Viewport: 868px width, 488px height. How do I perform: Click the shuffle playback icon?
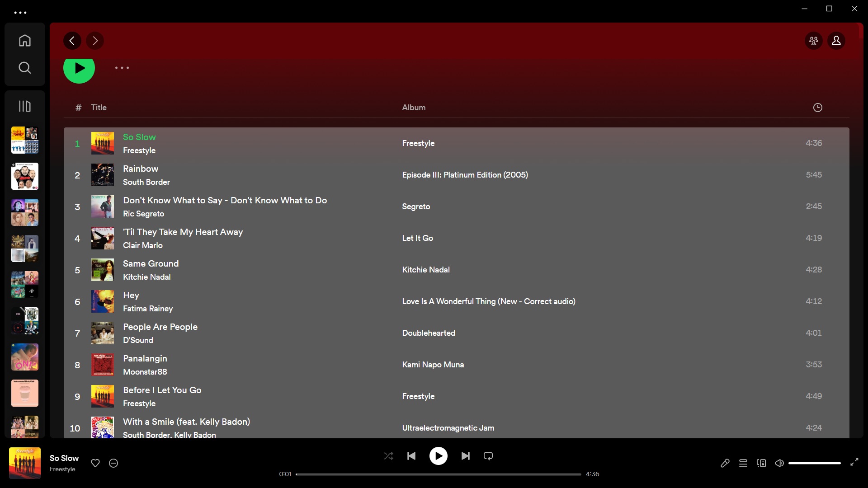point(388,456)
